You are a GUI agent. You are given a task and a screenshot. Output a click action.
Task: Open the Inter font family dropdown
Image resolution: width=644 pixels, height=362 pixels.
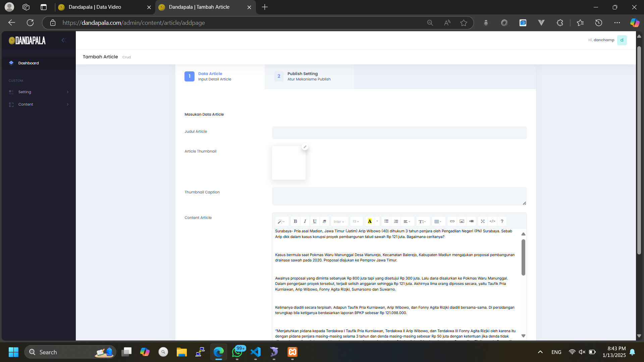[339, 222]
